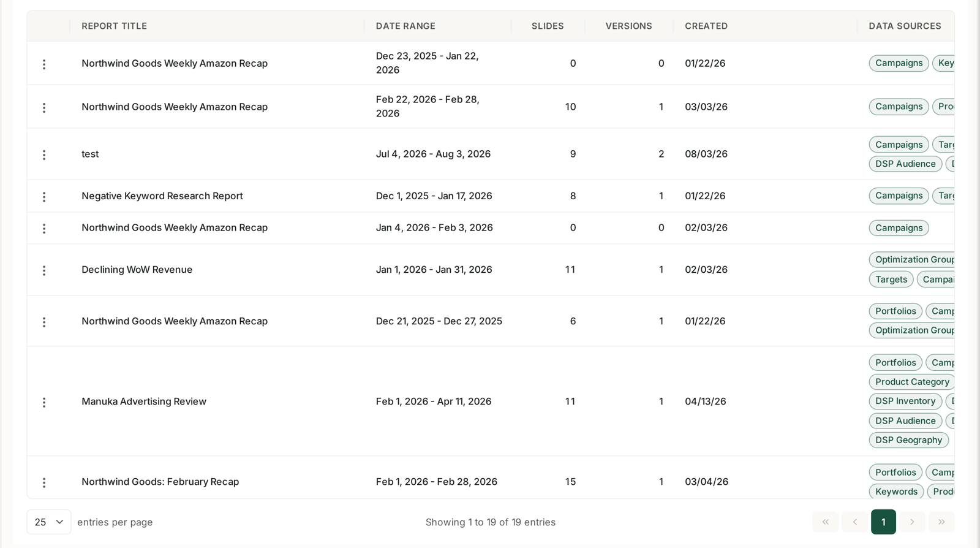Click the Slides column header
980x548 pixels.
(548, 26)
